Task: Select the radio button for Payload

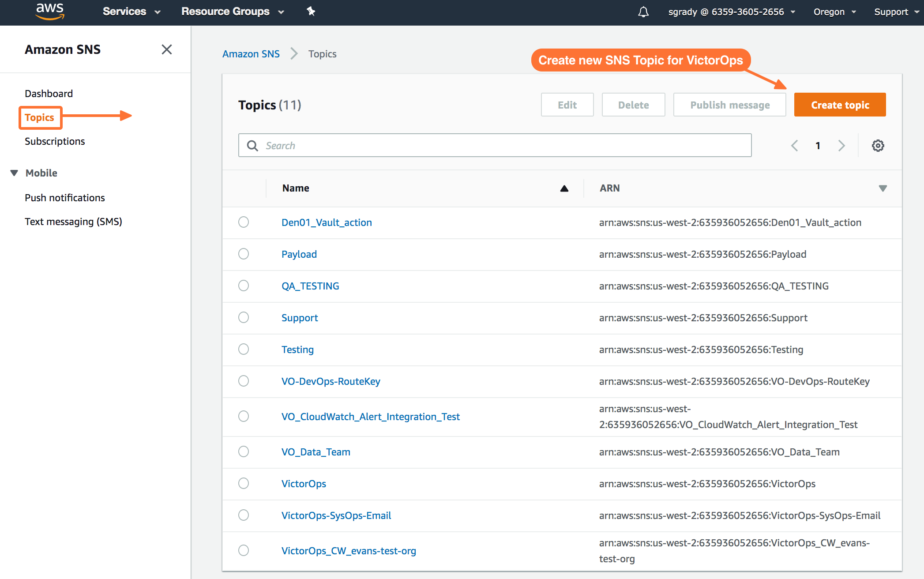Action: click(244, 254)
